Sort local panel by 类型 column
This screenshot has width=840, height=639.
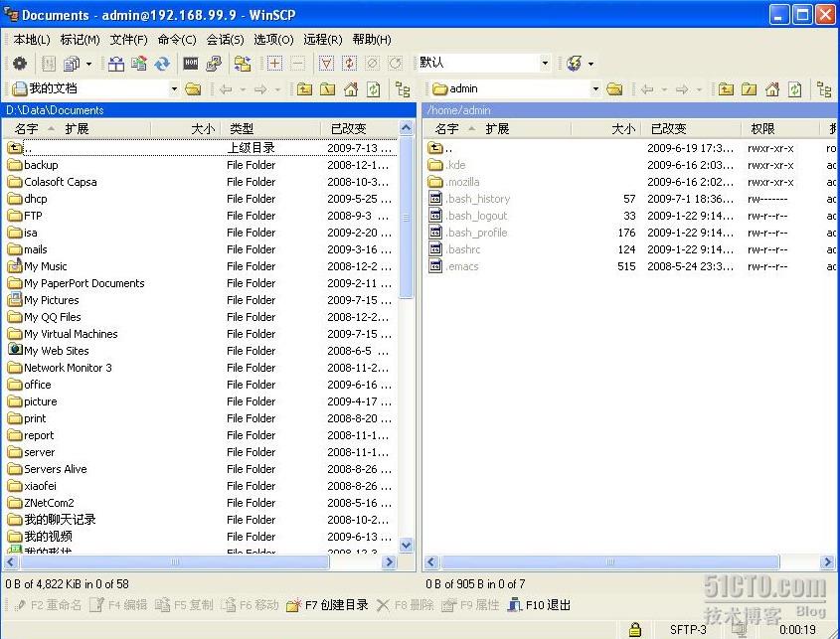270,128
